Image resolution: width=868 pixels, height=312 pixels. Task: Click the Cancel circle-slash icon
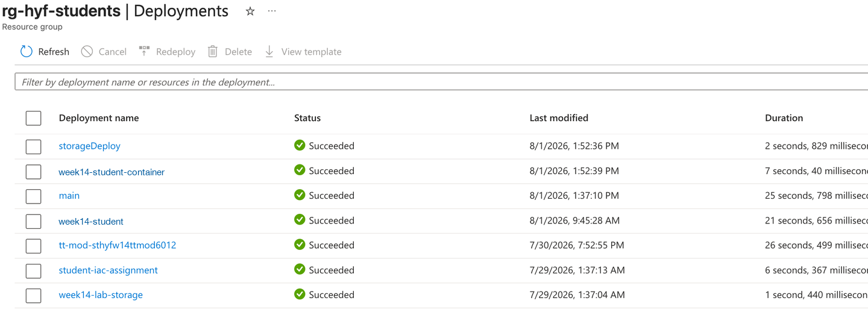click(x=87, y=52)
